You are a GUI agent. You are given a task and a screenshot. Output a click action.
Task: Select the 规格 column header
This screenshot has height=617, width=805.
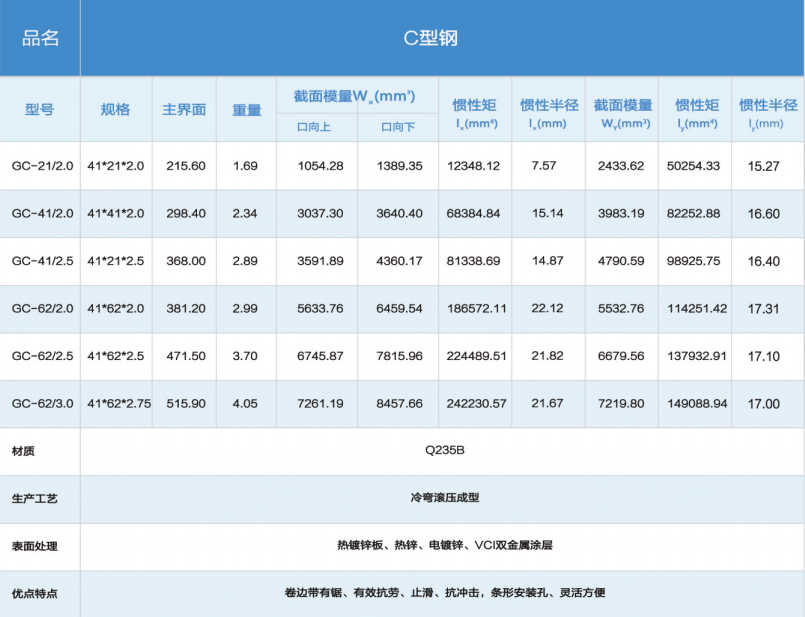[115, 109]
